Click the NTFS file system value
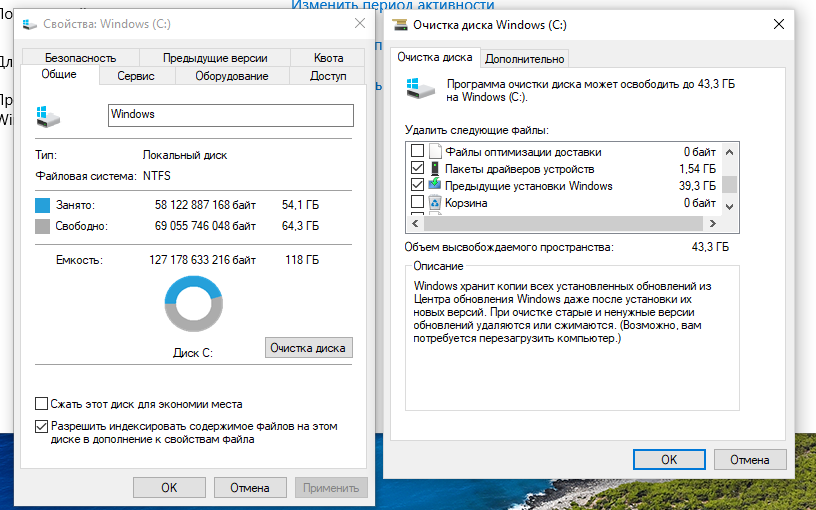816x510 pixels. [x=157, y=176]
